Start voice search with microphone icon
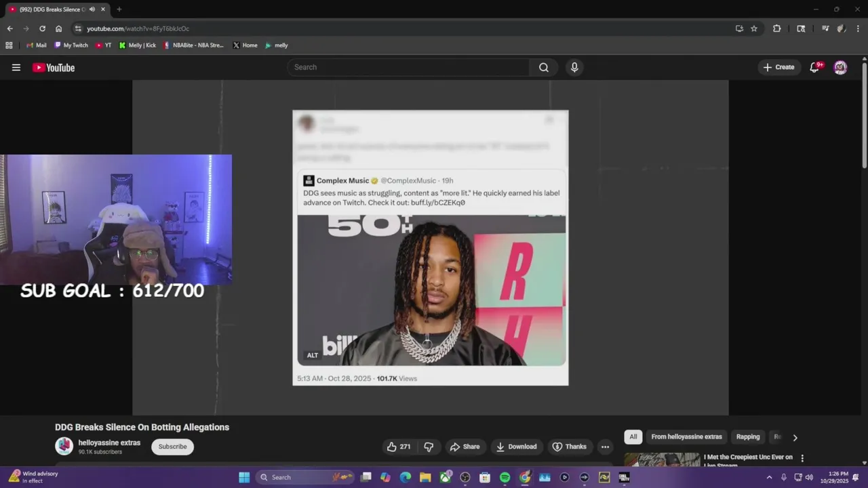 coord(574,67)
